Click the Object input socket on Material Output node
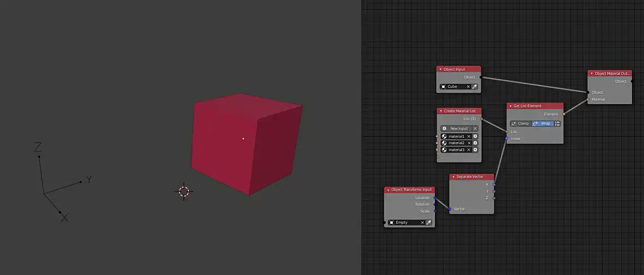This screenshot has width=644, height=275. (588, 92)
